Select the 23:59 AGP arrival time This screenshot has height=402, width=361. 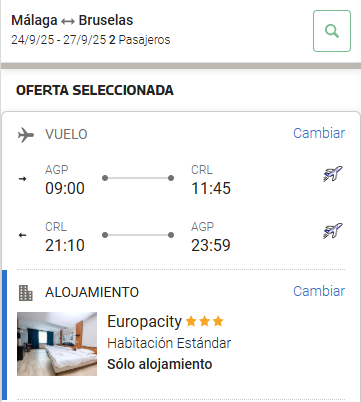coord(211,245)
